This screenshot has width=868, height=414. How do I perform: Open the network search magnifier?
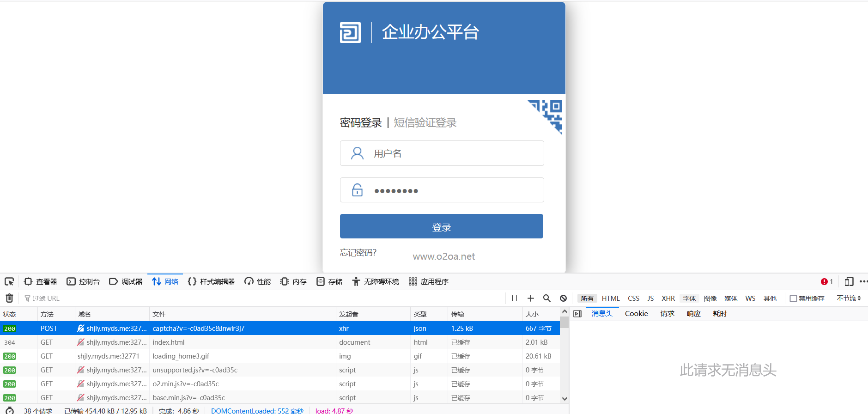click(x=547, y=298)
